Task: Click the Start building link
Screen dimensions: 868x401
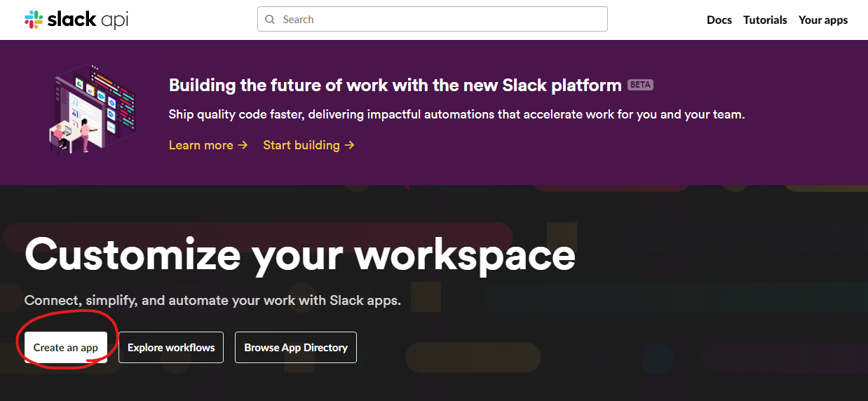Action: coord(308,145)
